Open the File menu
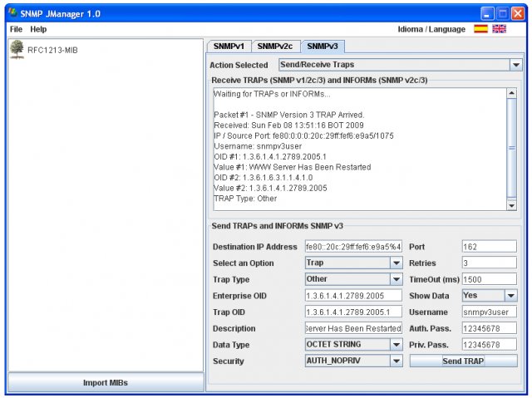This screenshot has width=532, height=398. pyautogui.click(x=16, y=29)
